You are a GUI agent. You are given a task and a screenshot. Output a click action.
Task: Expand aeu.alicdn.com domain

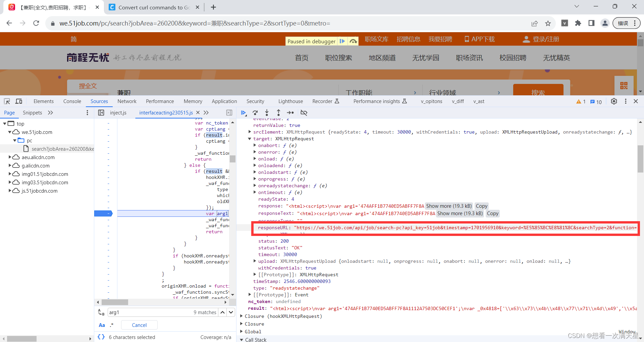pos(10,157)
